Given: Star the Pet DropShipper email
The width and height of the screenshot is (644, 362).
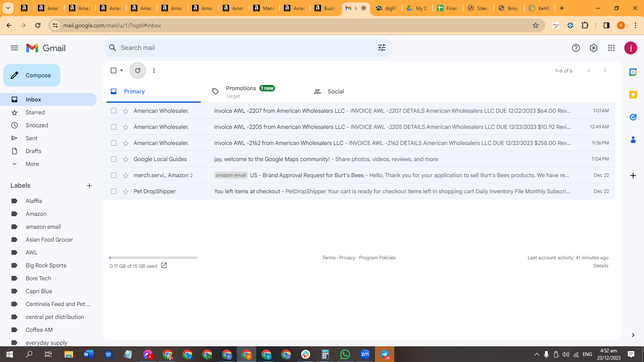Looking at the screenshot, I should [126, 191].
